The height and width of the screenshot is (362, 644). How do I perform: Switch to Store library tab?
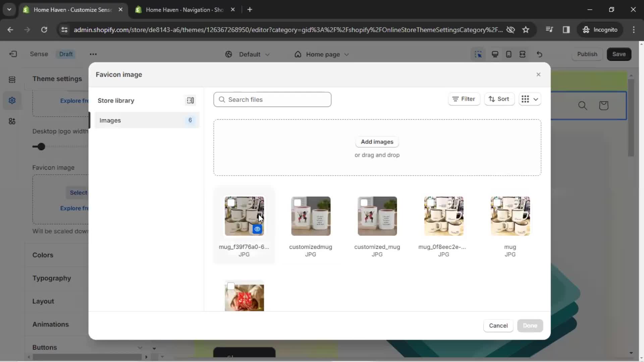[x=116, y=100]
